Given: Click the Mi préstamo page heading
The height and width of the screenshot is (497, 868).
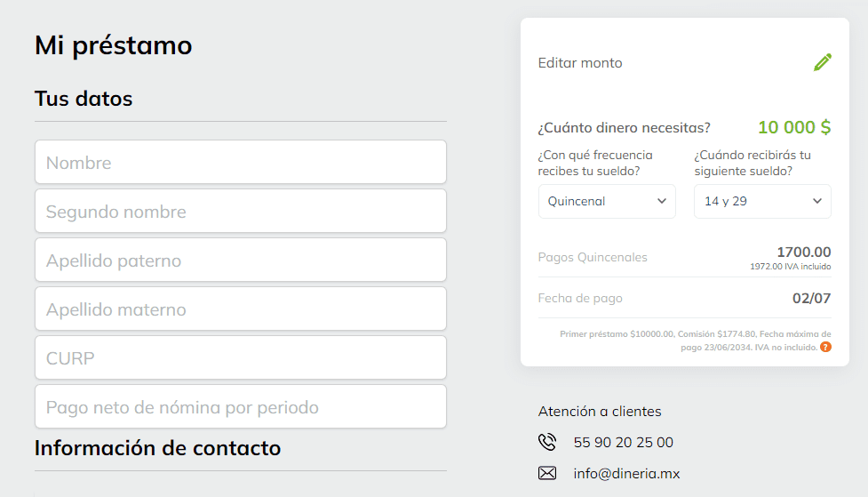Looking at the screenshot, I should coord(113,45).
